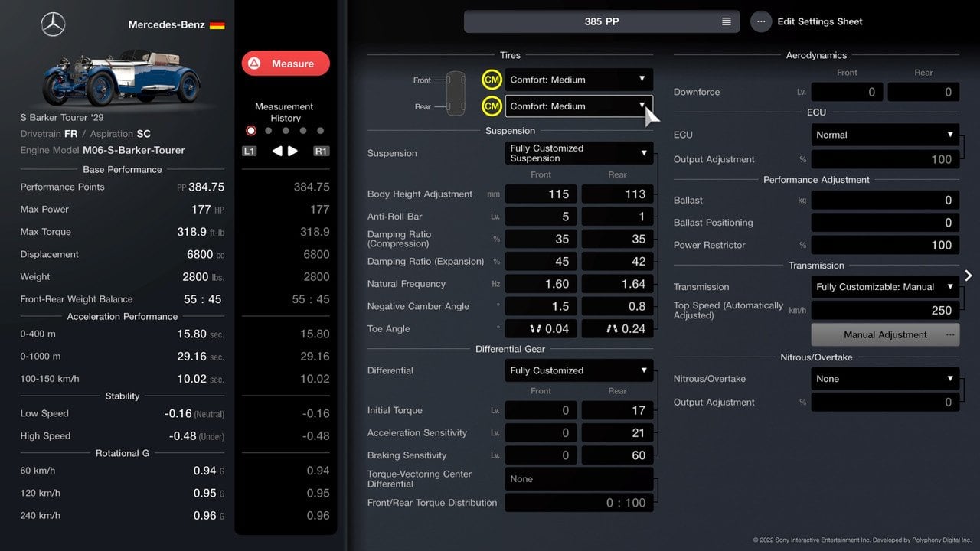Click the Torque-Vectoring Center Differential None field
980x551 pixels.
579,479
